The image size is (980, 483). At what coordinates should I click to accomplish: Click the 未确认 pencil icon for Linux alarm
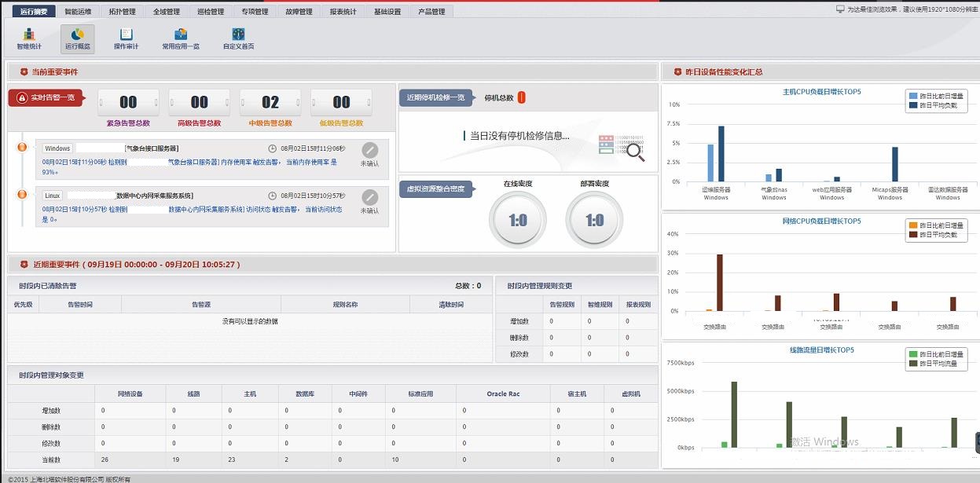coord(369,198)
